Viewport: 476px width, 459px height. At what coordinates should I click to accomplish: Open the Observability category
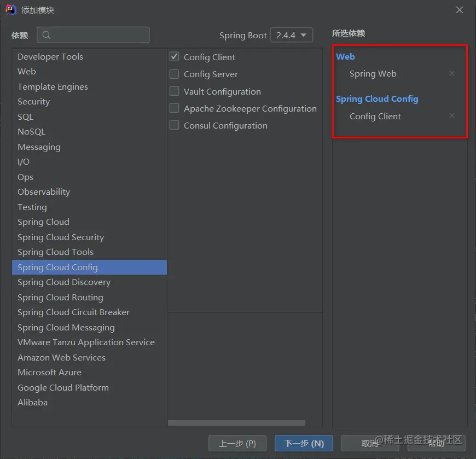coord(89,192)
